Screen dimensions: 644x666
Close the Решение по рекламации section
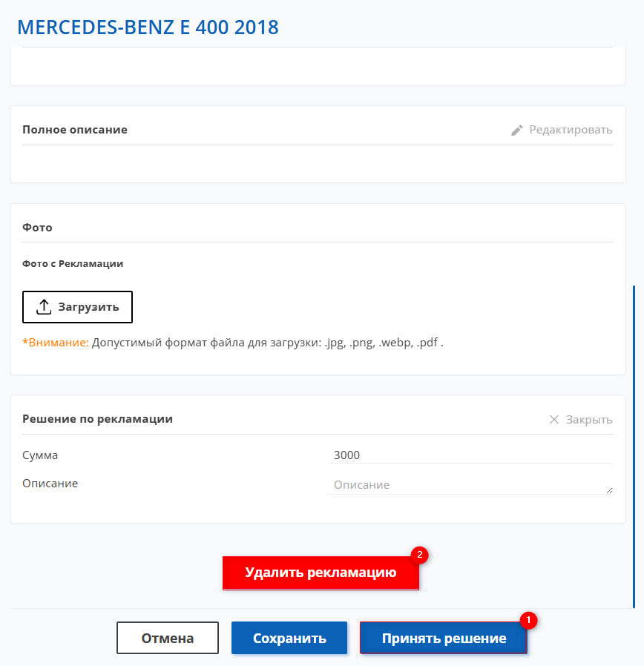click(581, 420)
